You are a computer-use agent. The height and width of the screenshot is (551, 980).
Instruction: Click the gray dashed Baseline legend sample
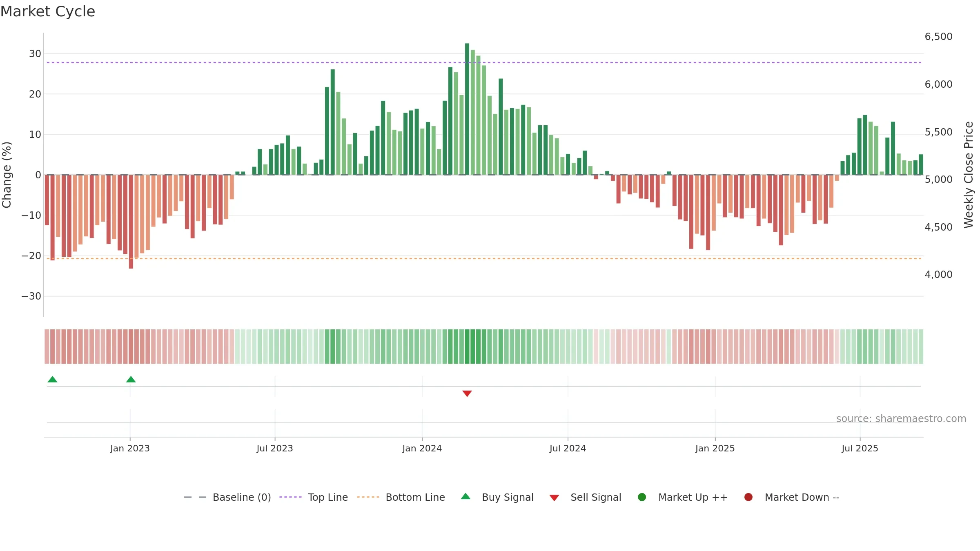(x=195, y=497)
